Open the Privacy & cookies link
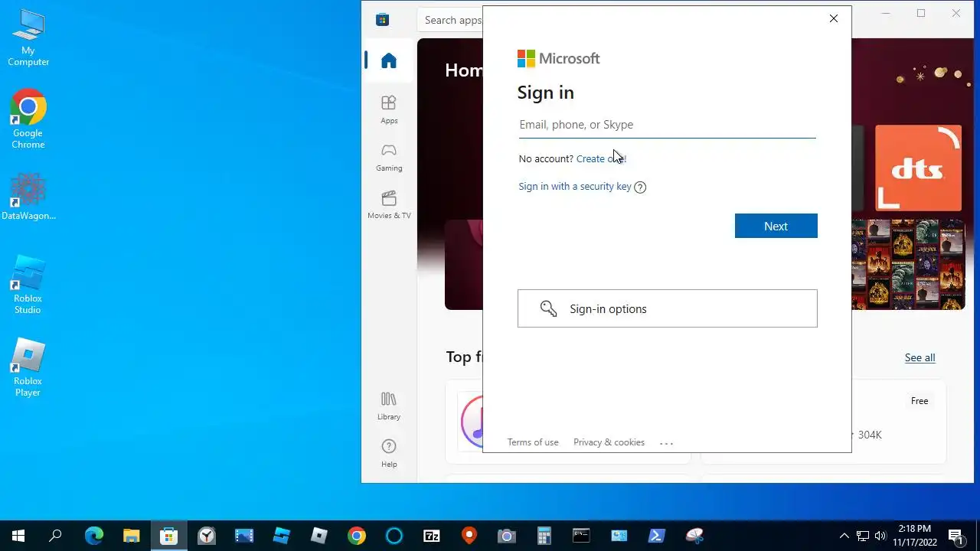 pyautogui.click(x=609, y=442)
